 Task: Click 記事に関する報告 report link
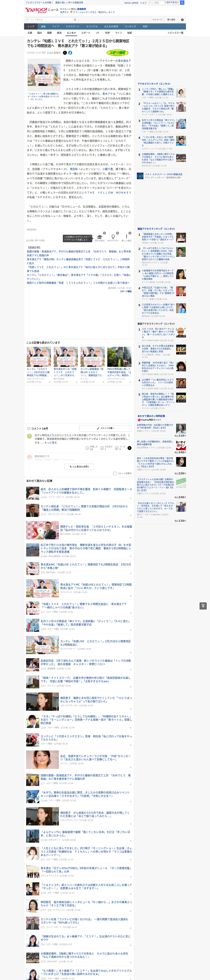tap(36, 240)
